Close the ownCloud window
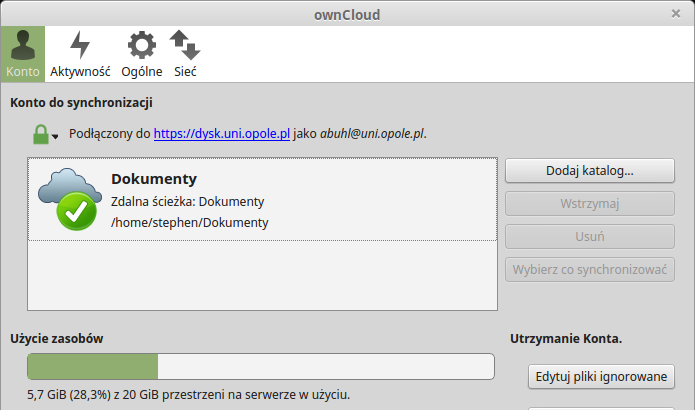The width and height of the screenshot is (695, 410). click(676, 14)
